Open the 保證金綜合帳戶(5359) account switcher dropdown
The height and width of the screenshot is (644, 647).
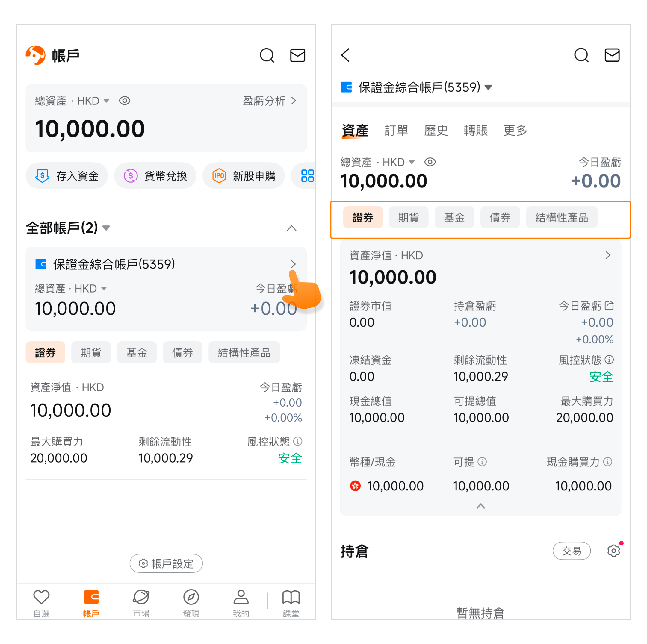[x=488, y=87]
